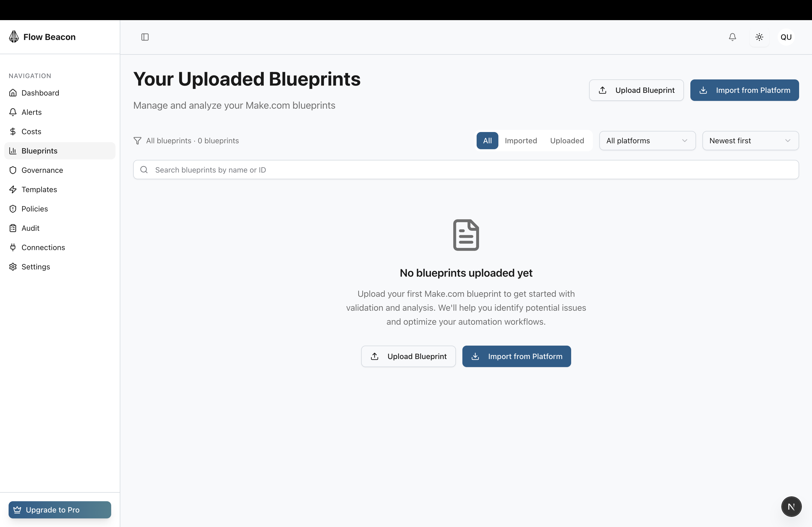Click center Import from Platform button
This screenshot has height=527, width=812.
click(x=516, y=356)
